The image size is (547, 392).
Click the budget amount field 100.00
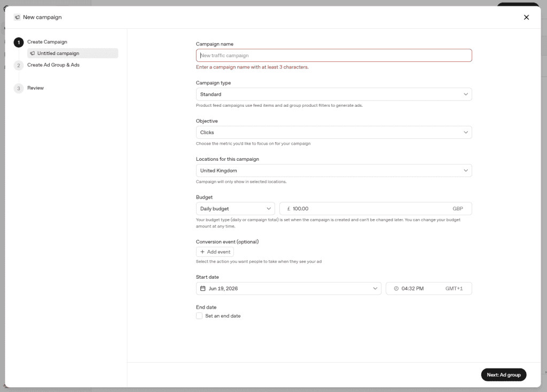coord(376,209)
